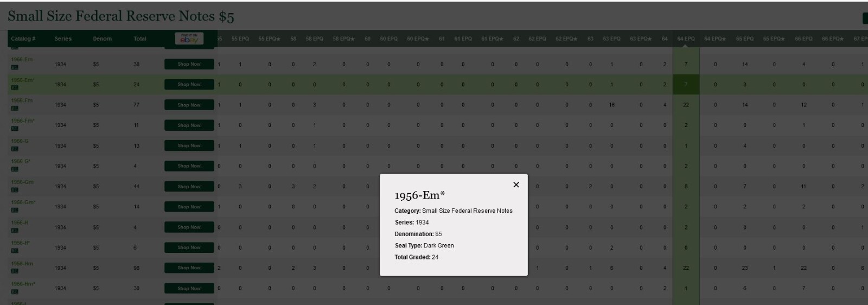
Task: Open the 1956-Em* catalog link in table
Action: point(23,80)
